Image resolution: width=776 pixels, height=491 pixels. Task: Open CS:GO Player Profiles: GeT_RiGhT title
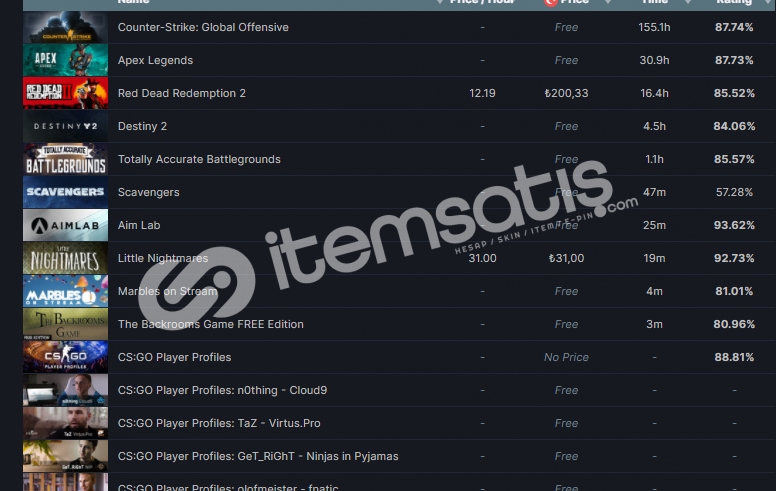[258, 456]
